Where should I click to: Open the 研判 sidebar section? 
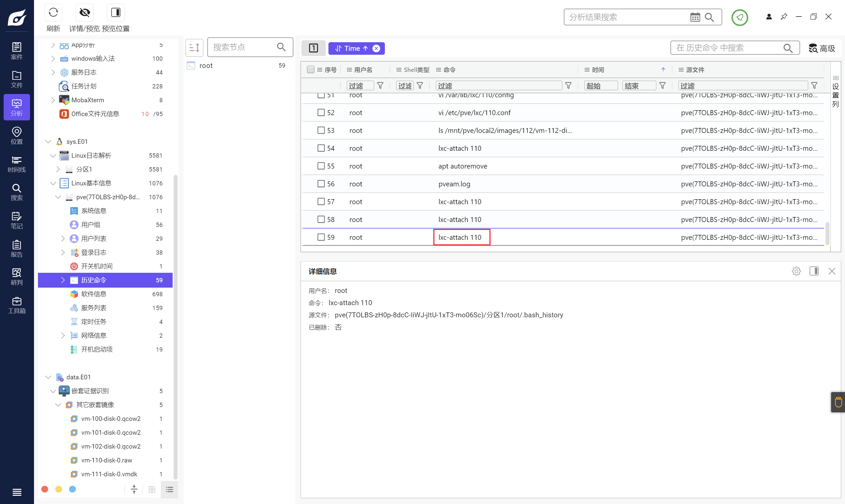[x=17, y=276]
